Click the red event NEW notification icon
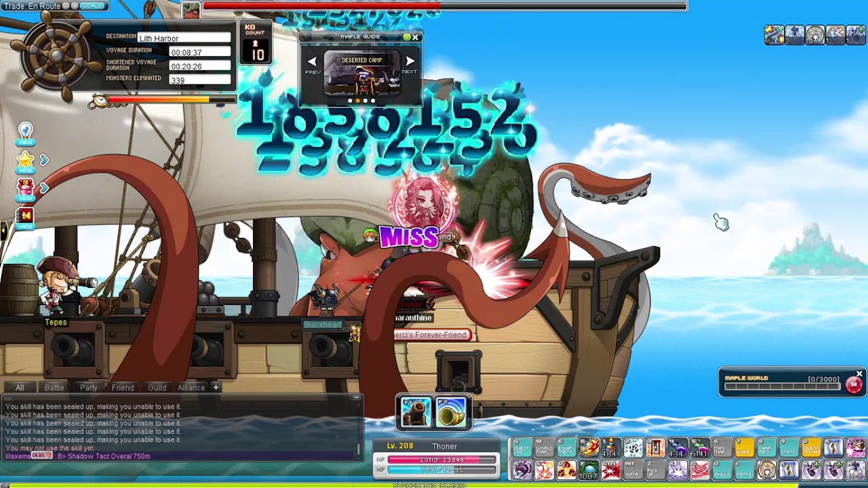Image resolution: width=868 pixels, height=488 pixels. 26,190
